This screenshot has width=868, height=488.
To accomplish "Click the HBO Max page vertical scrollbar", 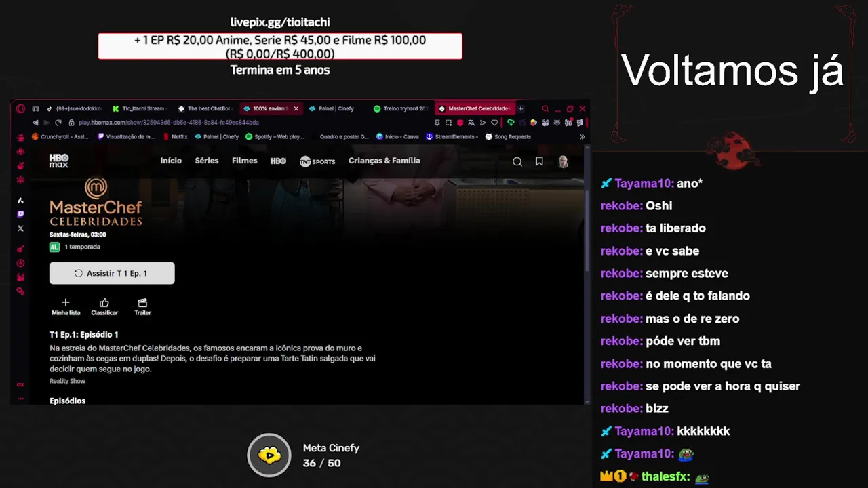I will (x=587, y=230).
